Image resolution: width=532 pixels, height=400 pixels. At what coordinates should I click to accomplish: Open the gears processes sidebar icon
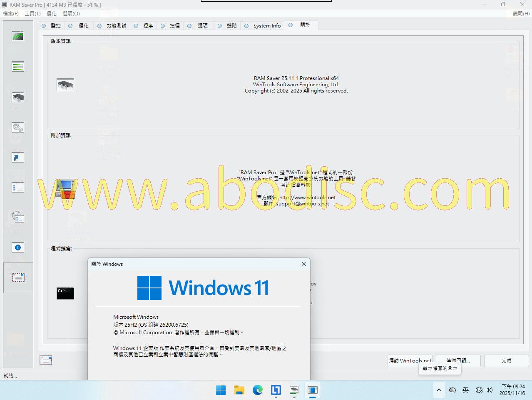[17, 127]
